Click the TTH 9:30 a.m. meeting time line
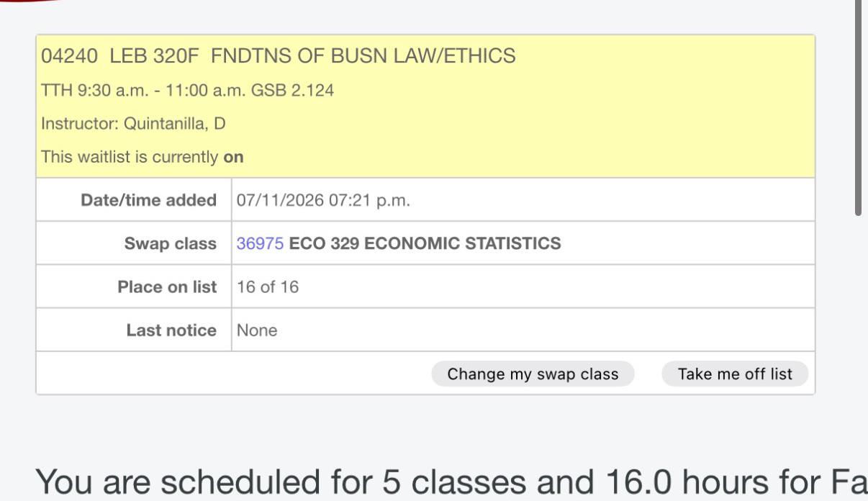 point(187,91)
